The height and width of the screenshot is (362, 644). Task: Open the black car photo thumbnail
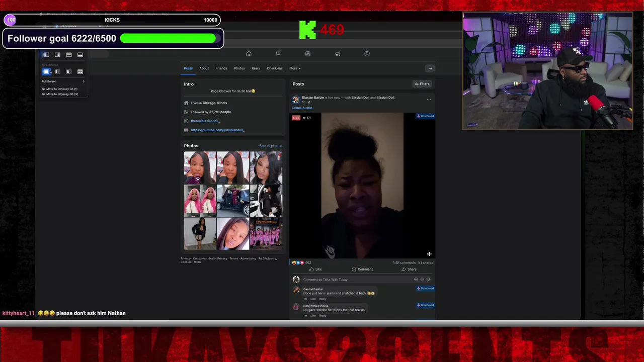point(233,201)
